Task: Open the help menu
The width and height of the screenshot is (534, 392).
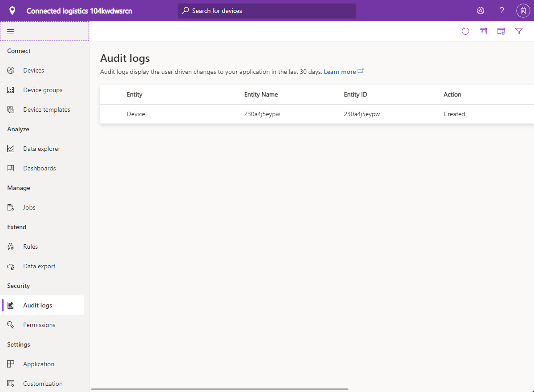Action: pos(502,10)
